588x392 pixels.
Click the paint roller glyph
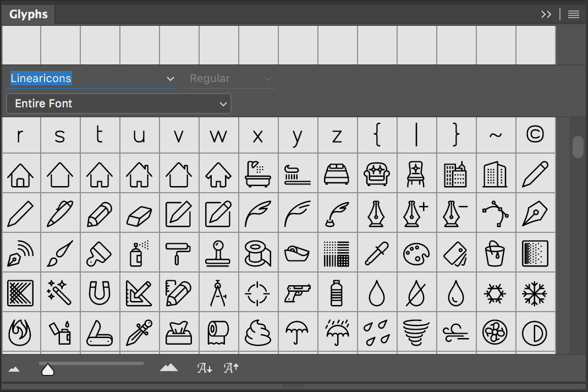point(179,253)
